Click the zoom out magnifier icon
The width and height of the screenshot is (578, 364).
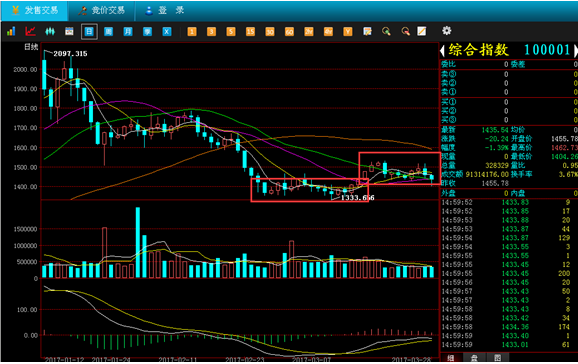tap(405, 31)
